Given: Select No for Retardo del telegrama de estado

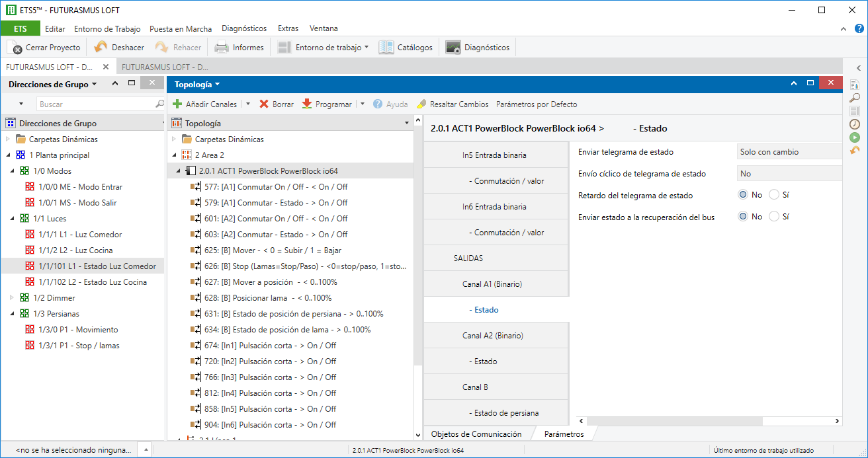Looking at the screenshot, I should [743, 195].
